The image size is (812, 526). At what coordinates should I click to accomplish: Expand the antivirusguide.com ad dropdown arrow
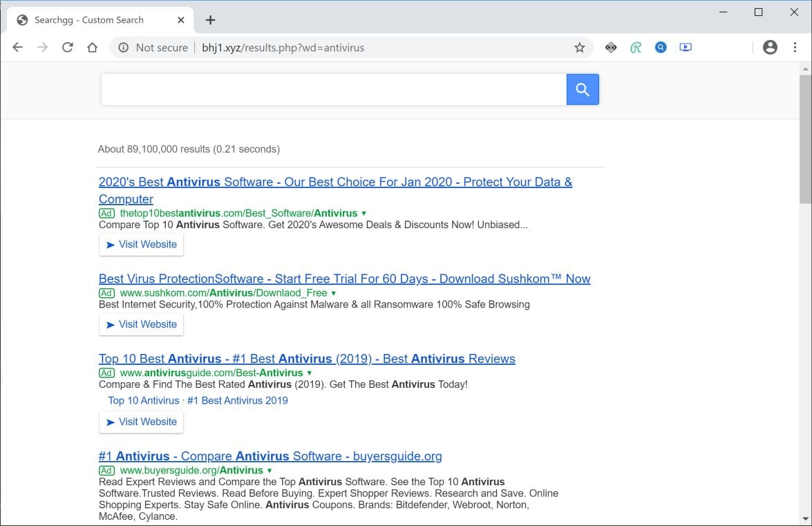pos(310,373)
